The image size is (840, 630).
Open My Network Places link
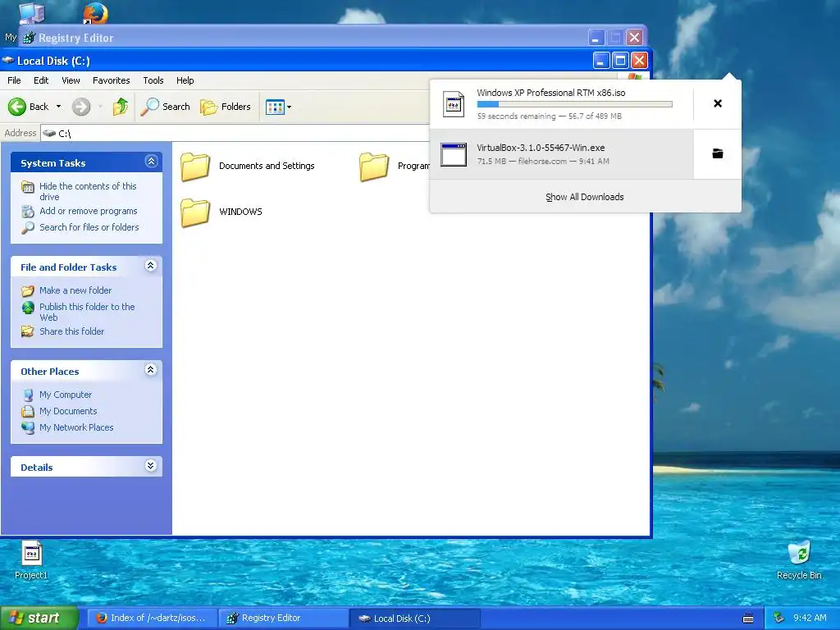[76, 427]
